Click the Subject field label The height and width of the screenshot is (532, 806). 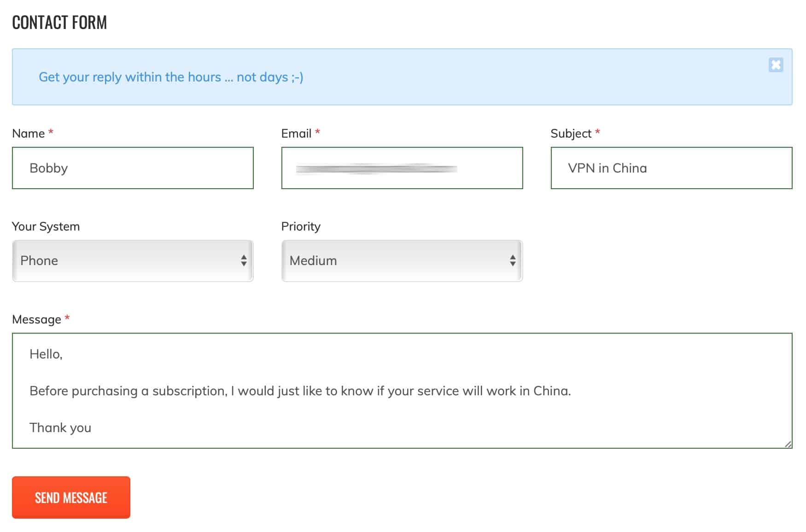pos(571,134)
